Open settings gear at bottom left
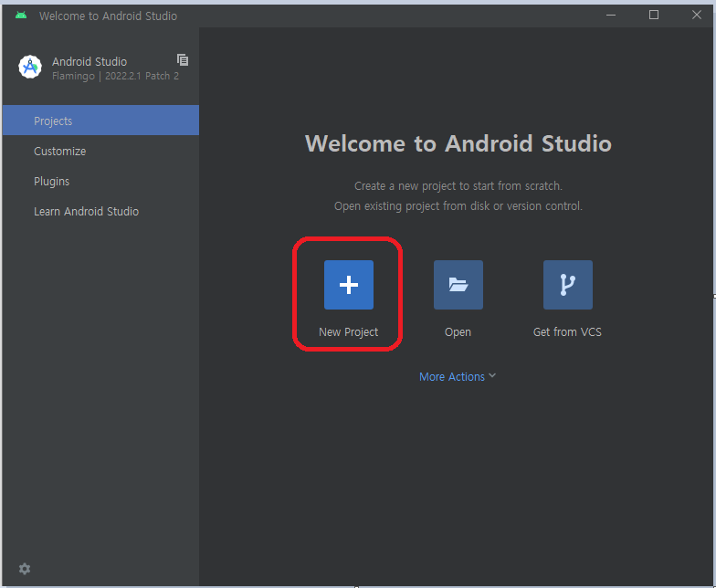Viewport: 716px width, 588px height. coord(25,568)
